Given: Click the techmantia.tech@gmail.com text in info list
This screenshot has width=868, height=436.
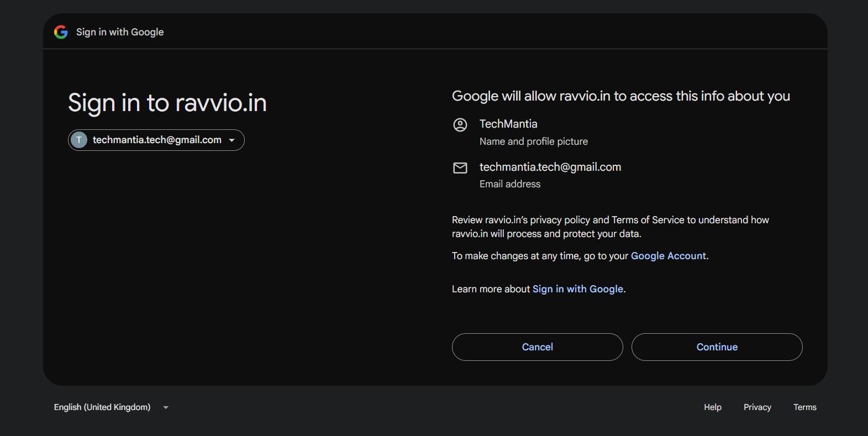Looking at the screenshot, I should click(550, 167).
